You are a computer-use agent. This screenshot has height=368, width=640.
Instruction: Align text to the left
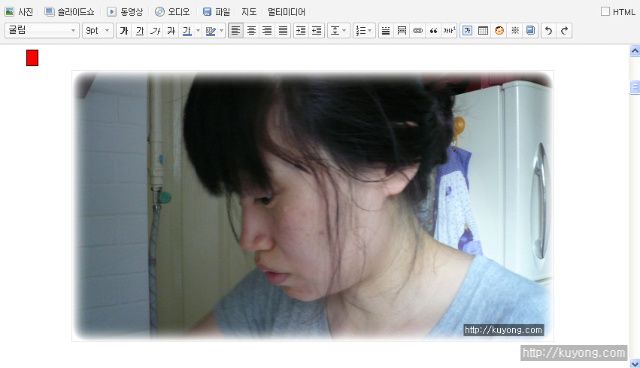(x=236, y=31)
